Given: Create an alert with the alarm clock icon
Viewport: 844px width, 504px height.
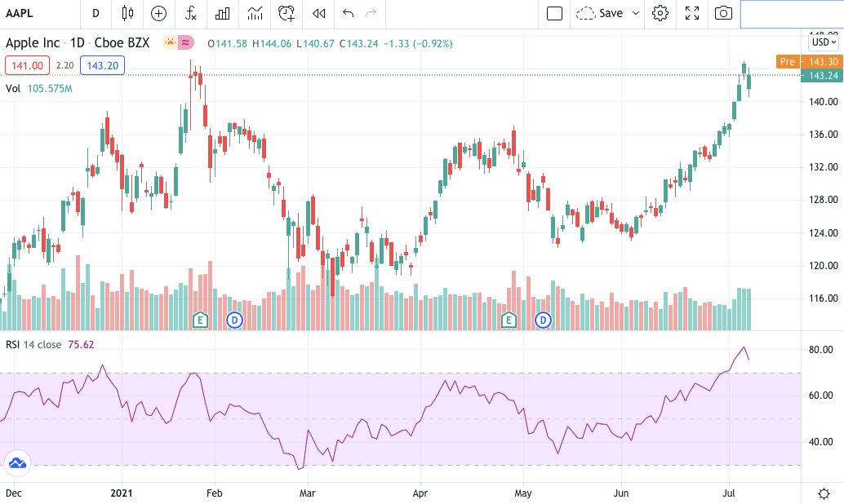Looking at the screenshot, I should pyautogui.click(x=287, y=13).
